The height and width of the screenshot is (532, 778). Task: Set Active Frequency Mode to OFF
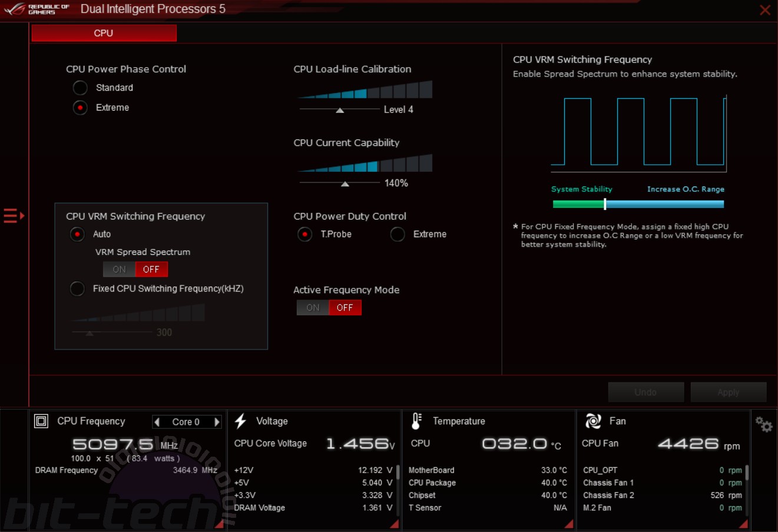pos(345,307)
